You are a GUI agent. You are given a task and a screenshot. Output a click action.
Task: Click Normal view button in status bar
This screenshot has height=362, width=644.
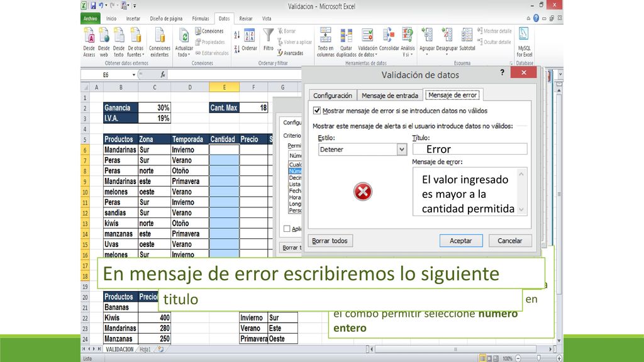(x=482, y=358)
